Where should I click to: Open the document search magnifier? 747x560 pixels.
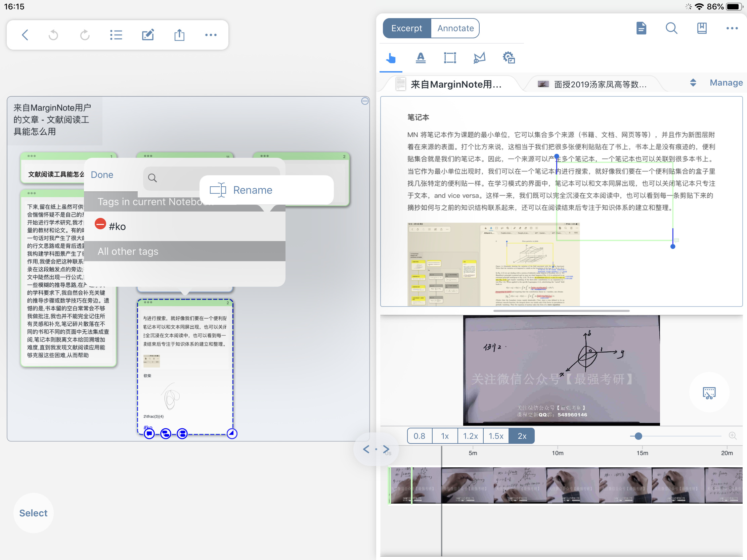[671, 28]
